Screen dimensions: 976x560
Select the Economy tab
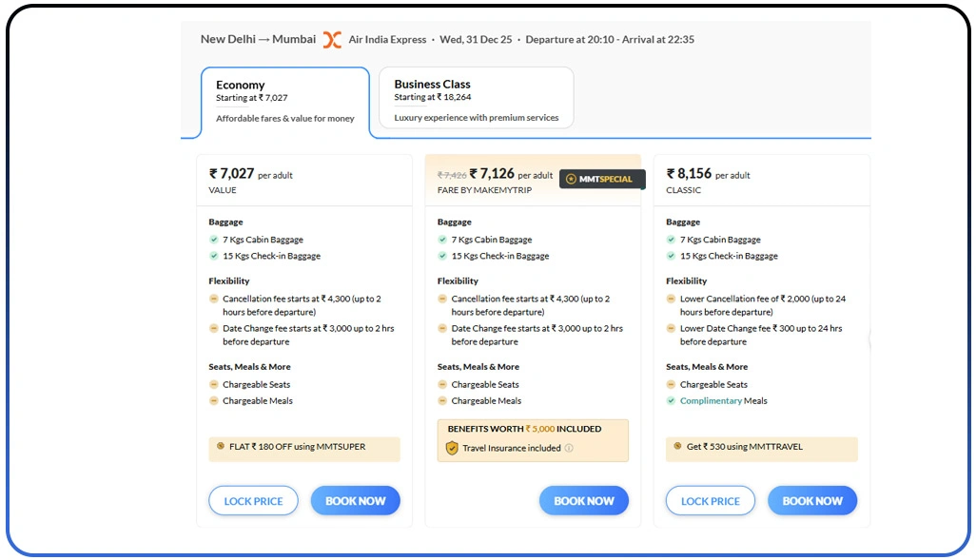click(284, 102)
